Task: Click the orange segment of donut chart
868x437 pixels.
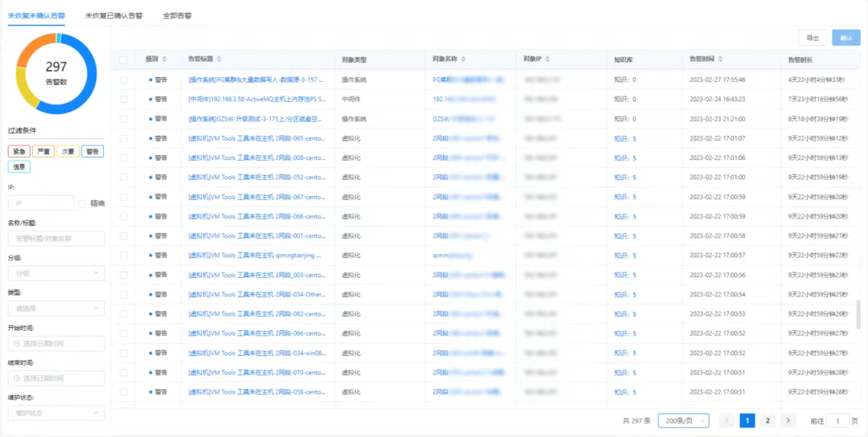Action: point(33,52)
